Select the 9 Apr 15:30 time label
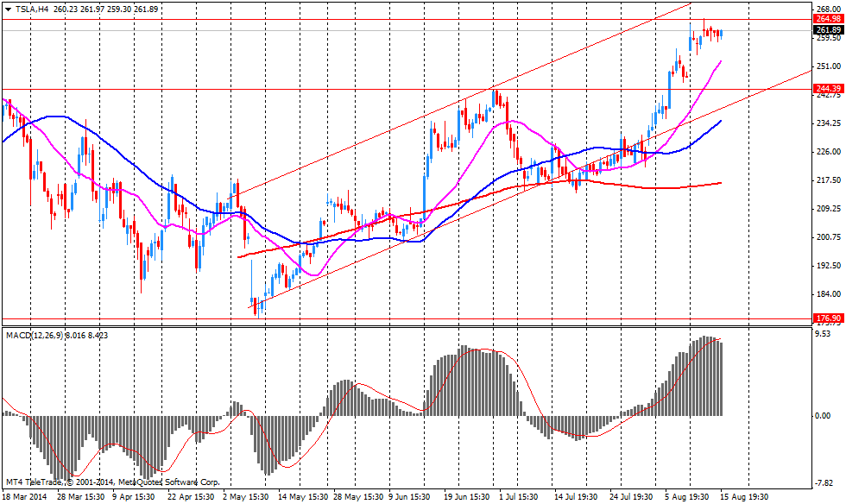 [133, 496]
